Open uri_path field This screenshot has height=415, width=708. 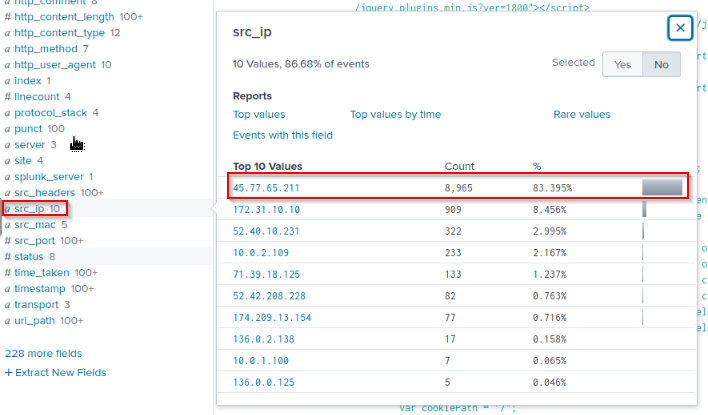point(34,321)
